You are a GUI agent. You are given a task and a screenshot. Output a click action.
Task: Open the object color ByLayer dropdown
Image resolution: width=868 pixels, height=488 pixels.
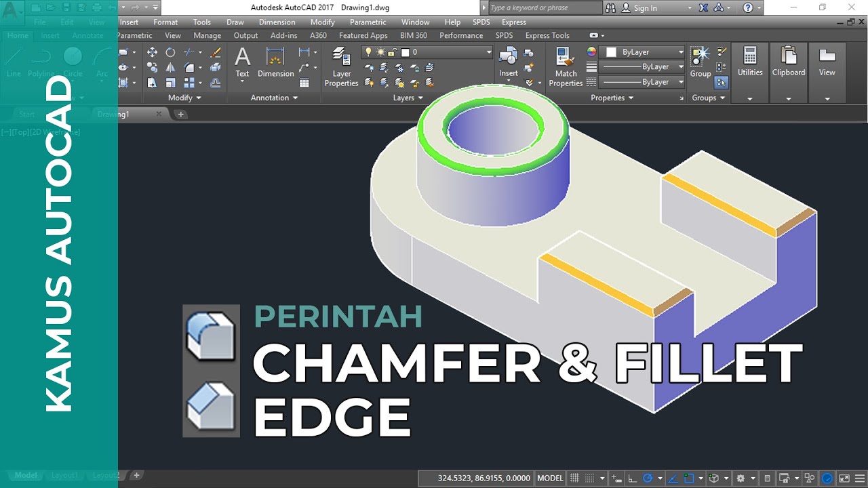[681, 52]
